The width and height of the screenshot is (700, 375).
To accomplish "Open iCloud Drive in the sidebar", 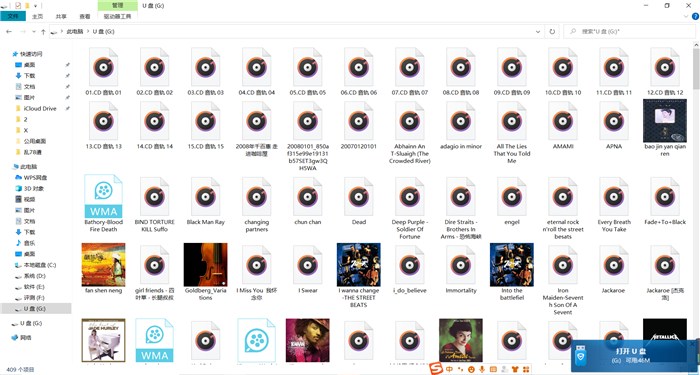I will tap(40, 108).
